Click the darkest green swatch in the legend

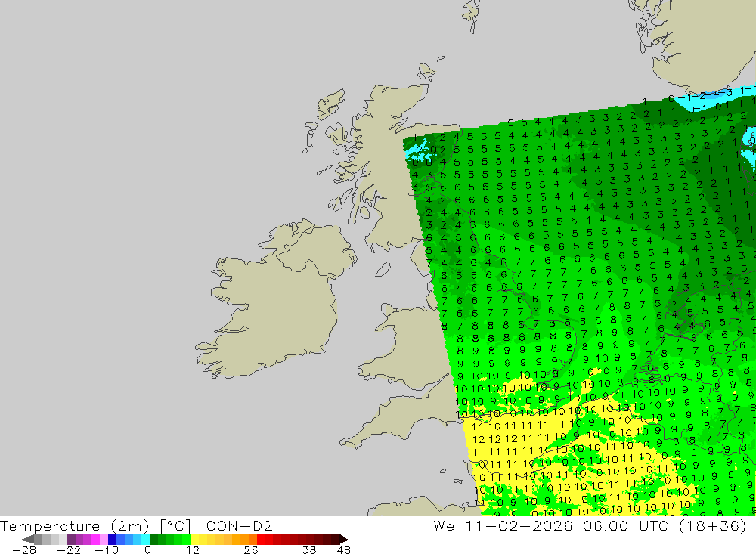coord(153,539)
